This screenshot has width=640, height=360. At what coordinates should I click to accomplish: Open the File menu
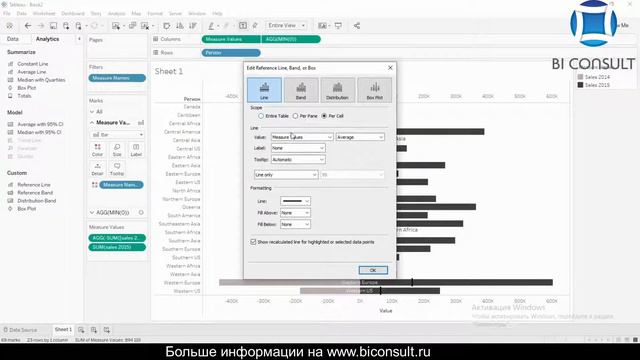pyautogui.click(x=7, y=13)
